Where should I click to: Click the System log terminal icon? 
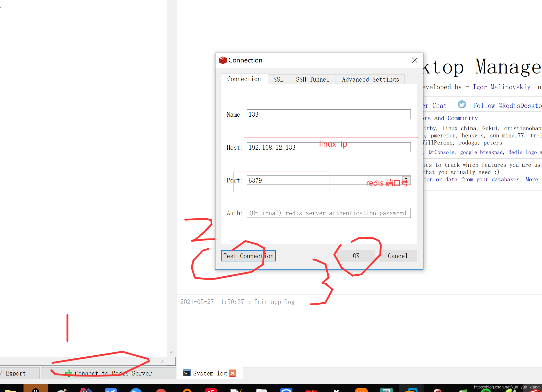click(x=187, y=373)
